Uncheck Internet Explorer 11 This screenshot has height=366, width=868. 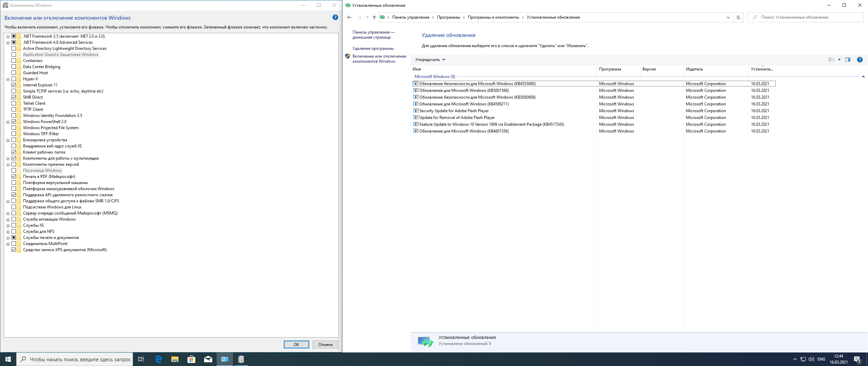(x=14, y=85)
